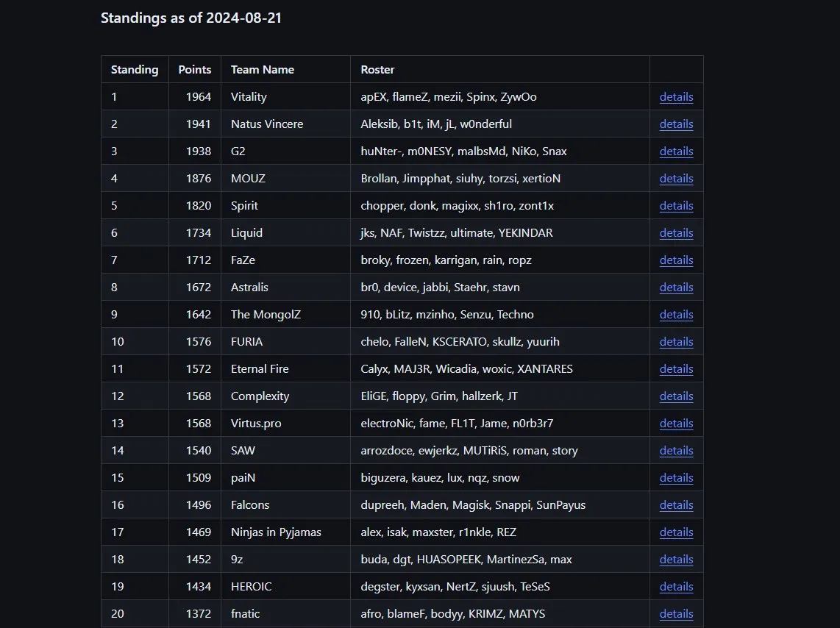View fnatic details link
The width and height of the screenshot is (840, 628).
pos(676,614)
